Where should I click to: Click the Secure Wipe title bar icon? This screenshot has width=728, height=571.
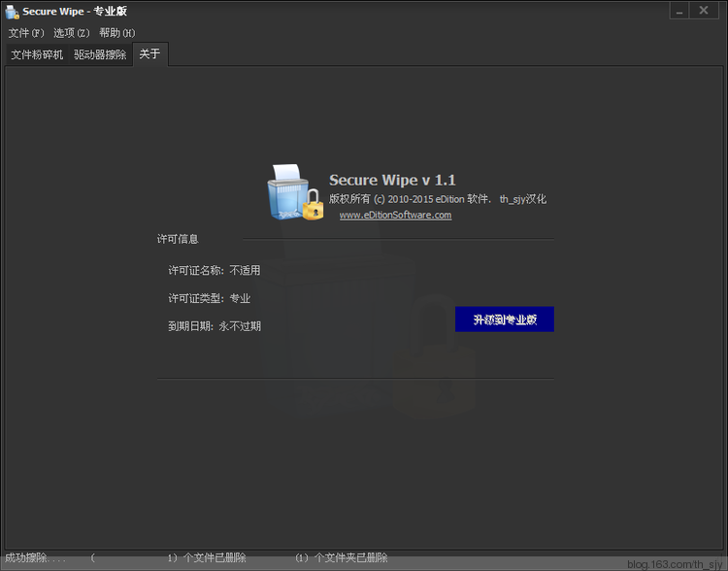[12, 12]
